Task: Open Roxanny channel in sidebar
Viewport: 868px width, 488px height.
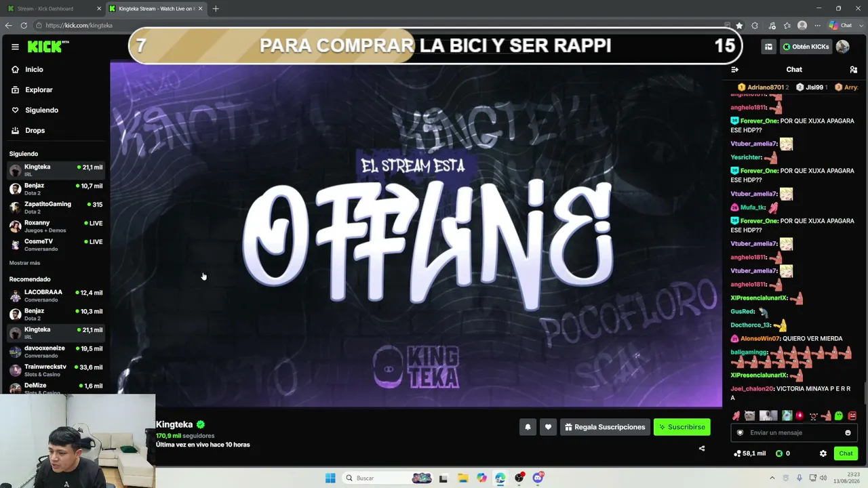Action: coord(56,226)
